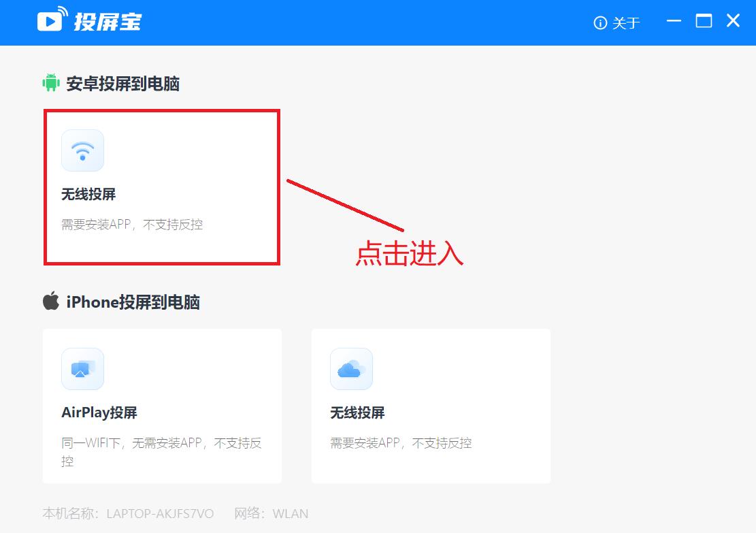Select the AirPlay screen icon
Viewport: 756px width, 533px height.
82,369
